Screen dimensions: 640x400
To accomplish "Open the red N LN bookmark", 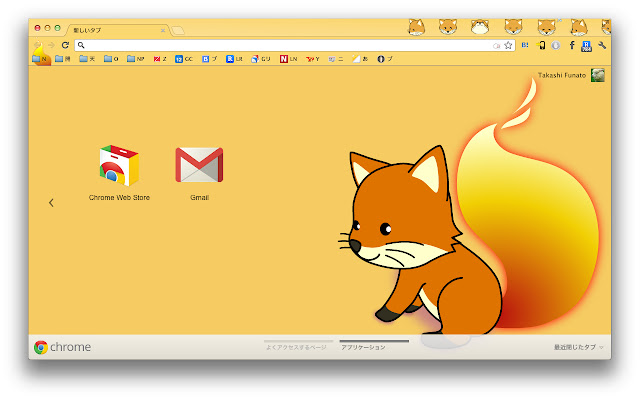I will 288,59.
